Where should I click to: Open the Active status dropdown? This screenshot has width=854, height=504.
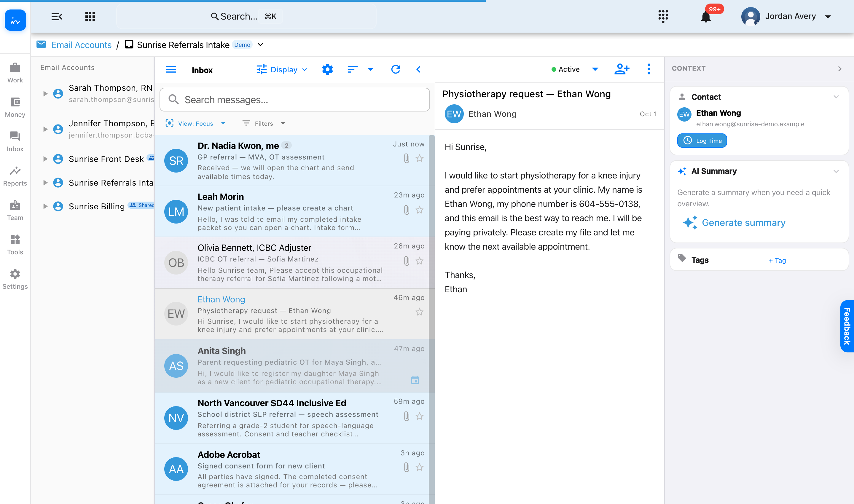(x=575, y=69)
